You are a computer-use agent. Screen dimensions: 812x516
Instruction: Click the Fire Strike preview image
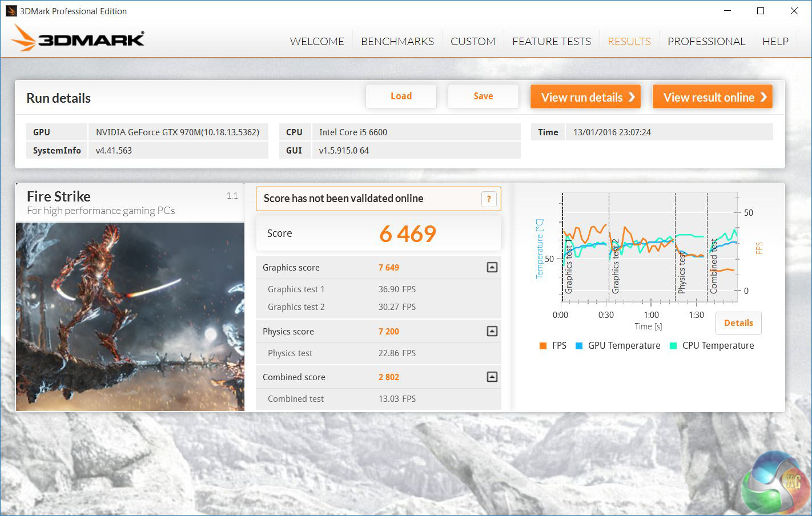(x=130, y=316)
